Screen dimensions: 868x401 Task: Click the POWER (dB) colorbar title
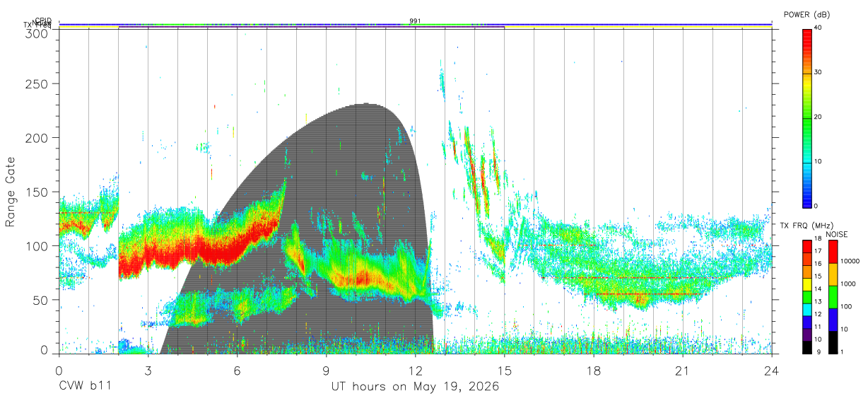point(807,15)
